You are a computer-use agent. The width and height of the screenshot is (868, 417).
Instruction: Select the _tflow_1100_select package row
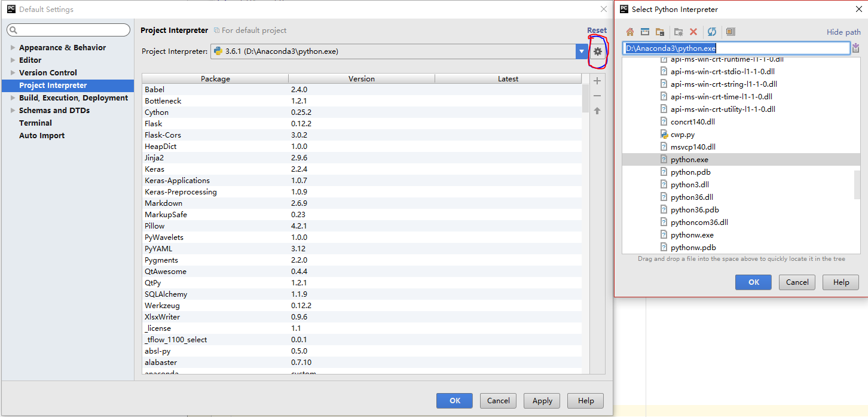(362, 339)
